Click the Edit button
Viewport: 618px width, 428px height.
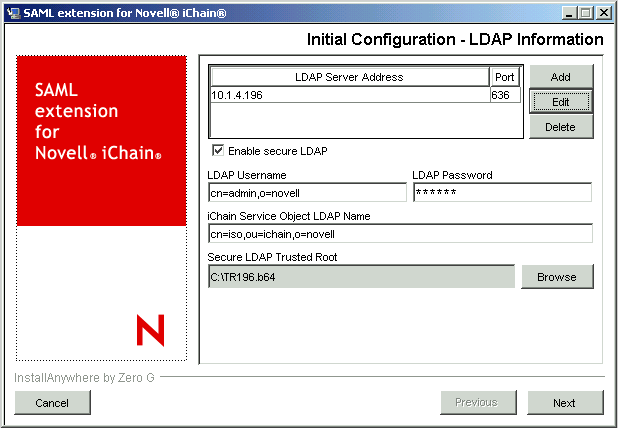click(561, 102)
